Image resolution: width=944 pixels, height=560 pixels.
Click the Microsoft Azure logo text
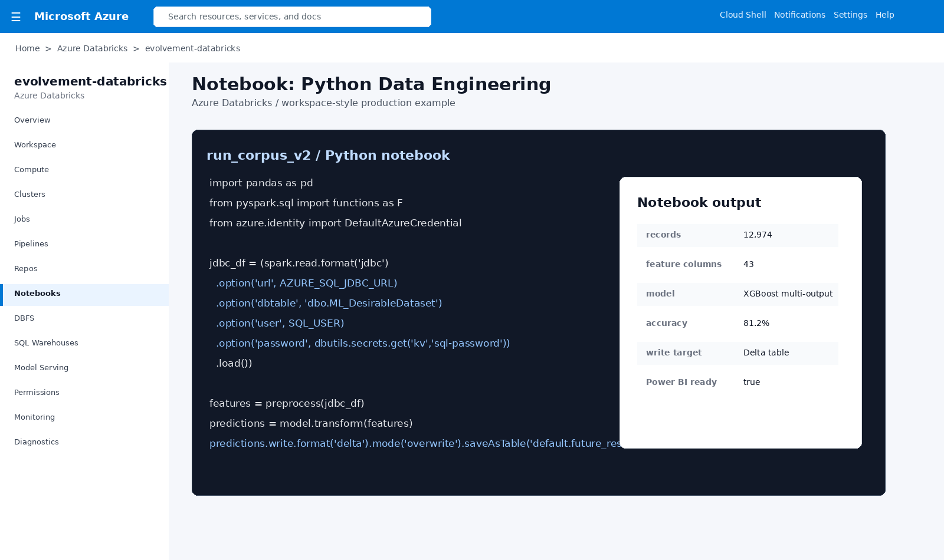(81, 17)
